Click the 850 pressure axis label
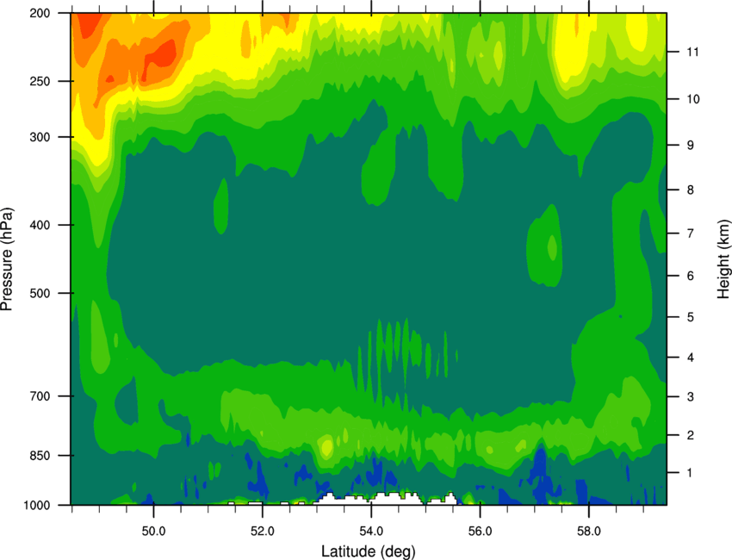The width and height of the screenshot is (732, 560). click(x=40, y=456)
